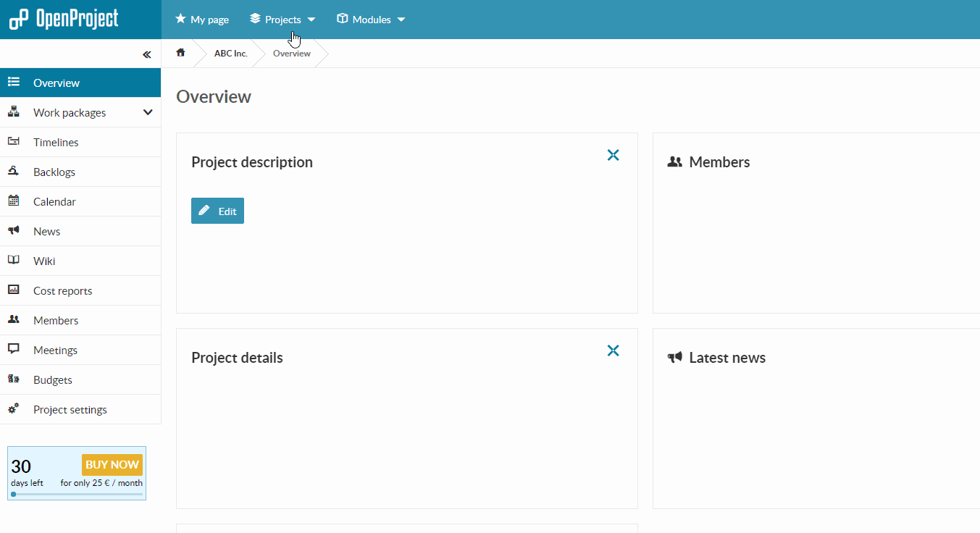Click the OpenProject logo in header

[x=64, y=20]
